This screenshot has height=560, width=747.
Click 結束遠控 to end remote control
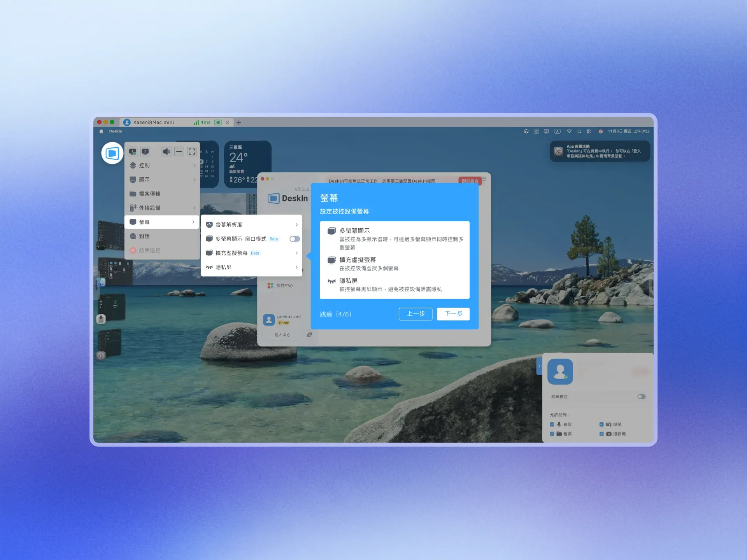162,250
